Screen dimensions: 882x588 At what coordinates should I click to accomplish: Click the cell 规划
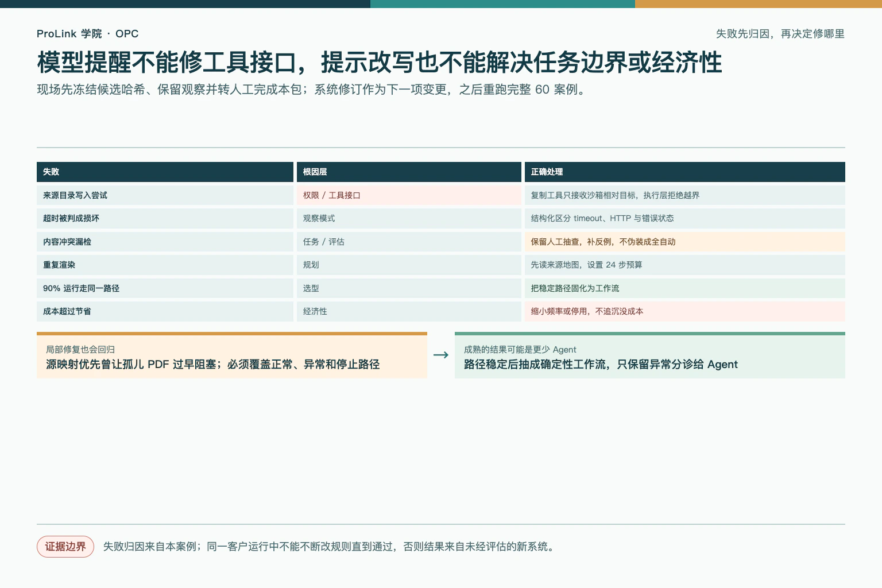(409, 265)
